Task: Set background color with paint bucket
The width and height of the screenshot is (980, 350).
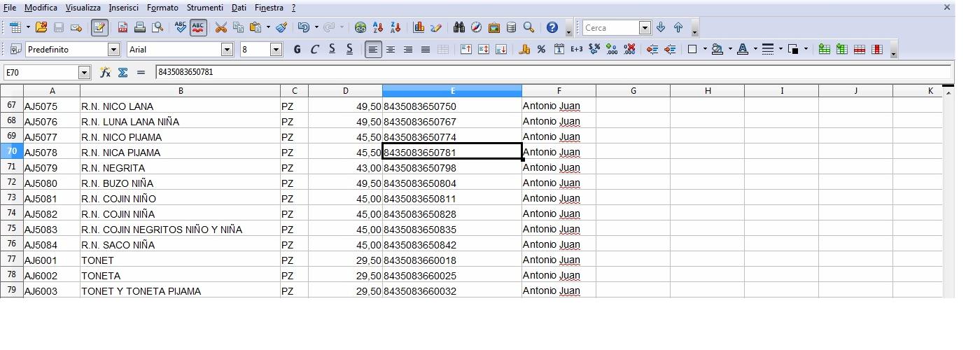Action: tap(717, 49)
